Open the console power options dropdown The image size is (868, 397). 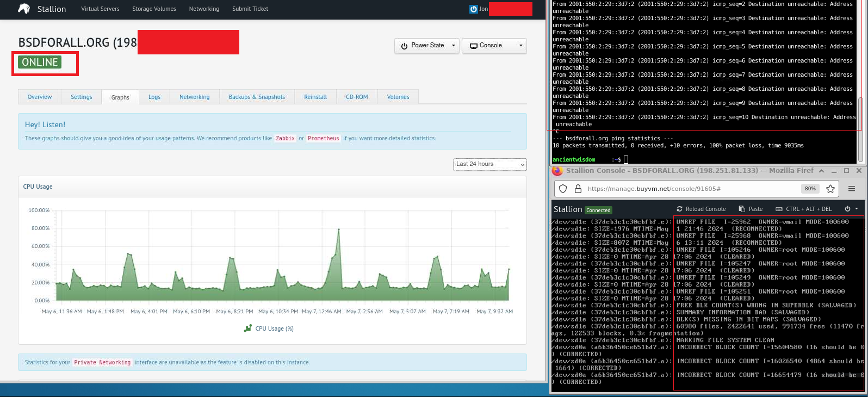click(x=851, y=209)
